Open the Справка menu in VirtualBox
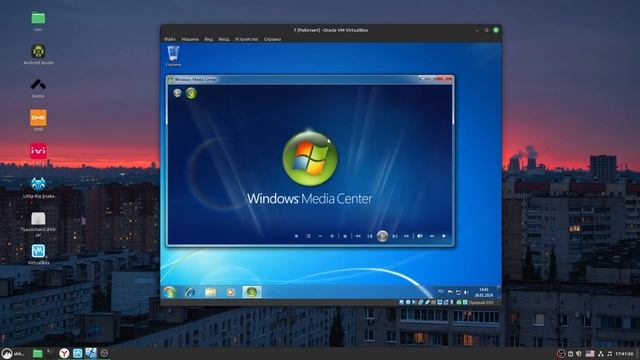Screen dimensions: 640x360 coord(272,39)
